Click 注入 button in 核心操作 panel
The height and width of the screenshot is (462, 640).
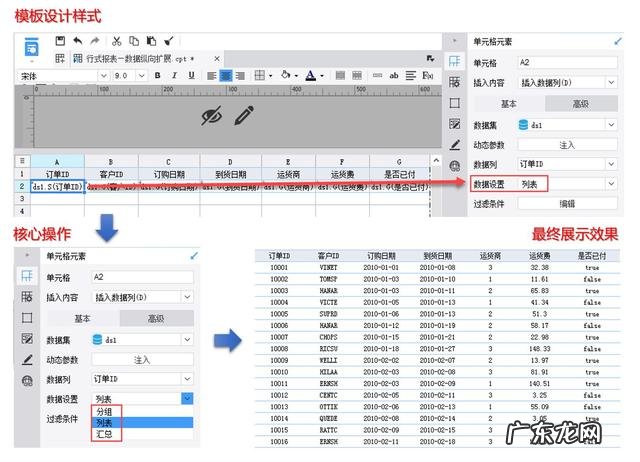pyautogui.click(x=142, y=360)
